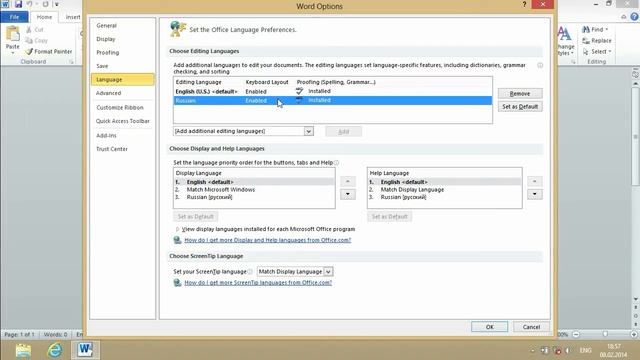Select Display in Word Options sidebar
The height and width of the screenshot is (360, 640).
[122, 39]
